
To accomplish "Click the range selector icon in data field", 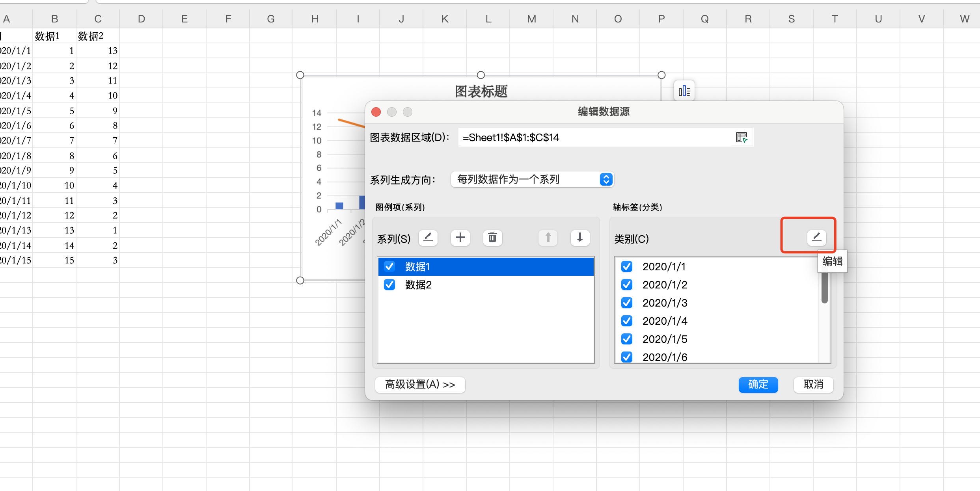I will (742, 137).
